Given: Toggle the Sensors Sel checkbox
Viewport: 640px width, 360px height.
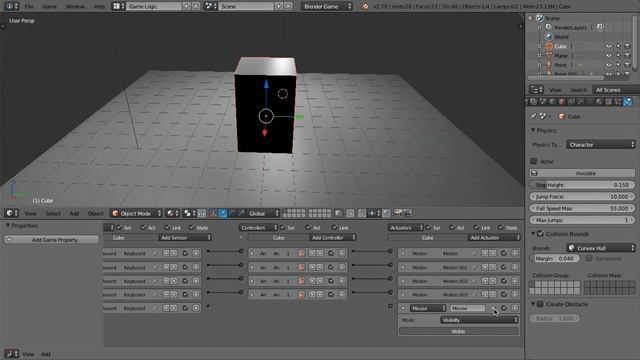Looking at the screenshot, I should (x=120, y=227).
